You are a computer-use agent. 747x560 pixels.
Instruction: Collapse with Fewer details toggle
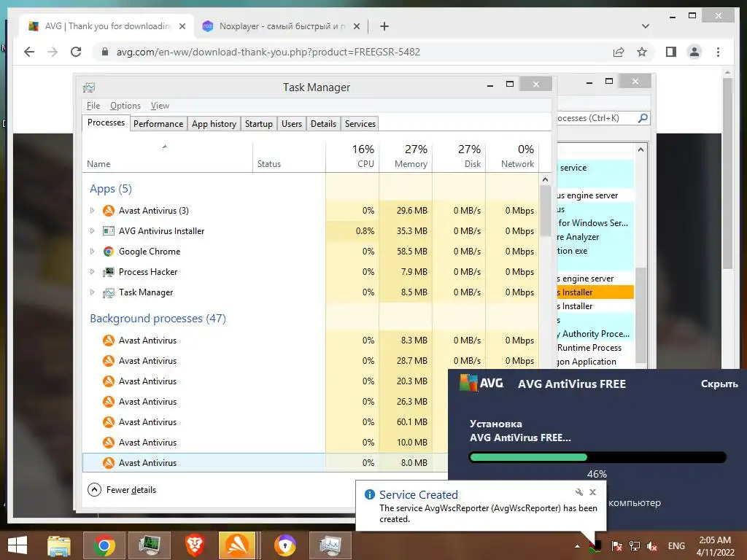pyautogui.click(x=122, y=489)
